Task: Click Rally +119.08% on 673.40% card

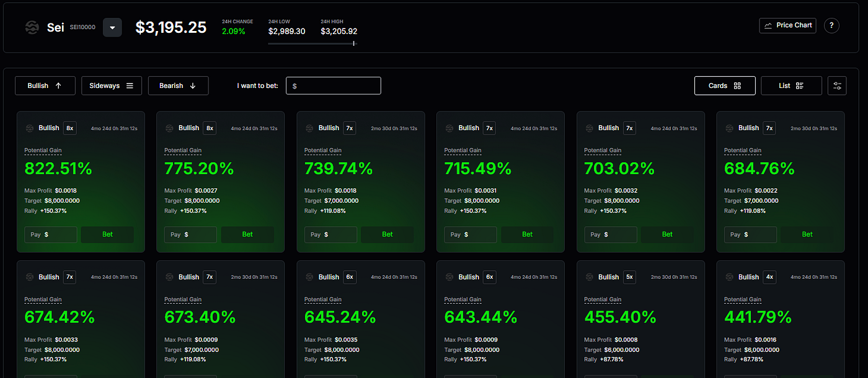Action: pos(185,359)
